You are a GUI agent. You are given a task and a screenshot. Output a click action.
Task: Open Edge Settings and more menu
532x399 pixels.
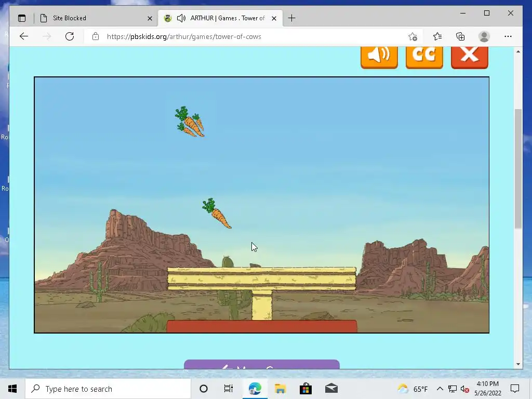pyautogui.click(x=508, y=36)
